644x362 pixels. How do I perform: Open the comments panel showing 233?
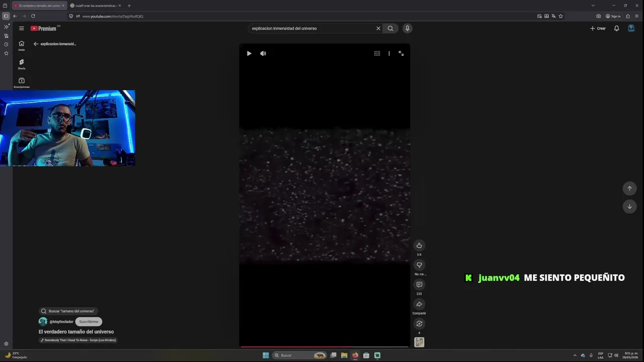(x=419, y=285)
